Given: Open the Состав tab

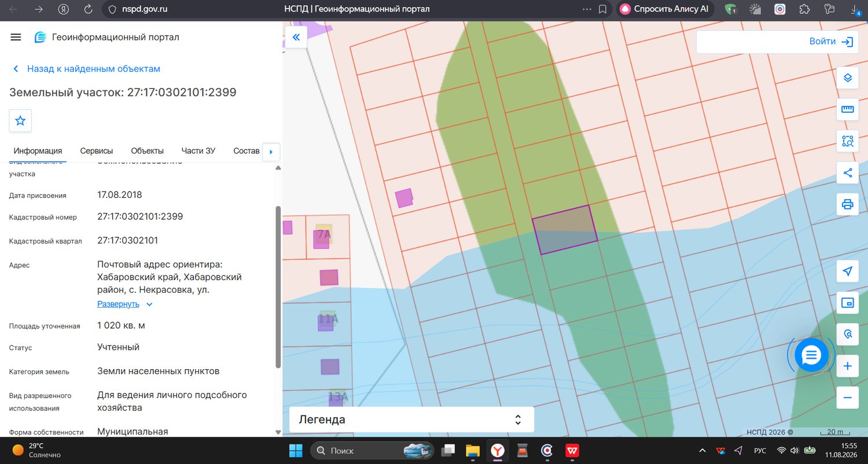Looking at the screenshot, I should tap(247, 150).
